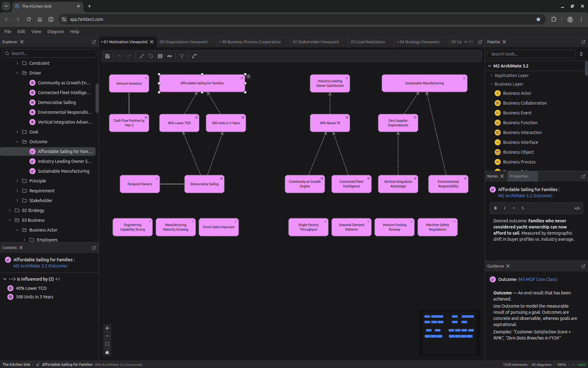Collapse the 'is influenced by' relations list

(x=5, y=279)
